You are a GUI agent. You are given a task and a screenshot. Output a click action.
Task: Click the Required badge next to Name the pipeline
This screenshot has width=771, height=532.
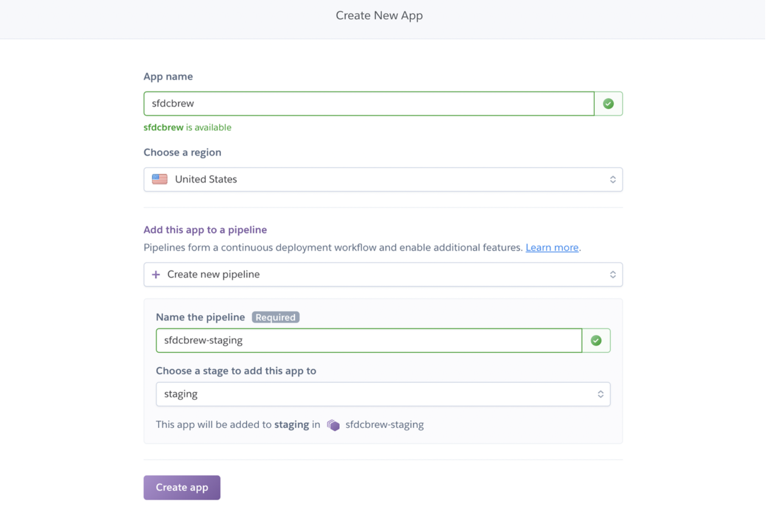pyautogui.click(x=275, y=317)
